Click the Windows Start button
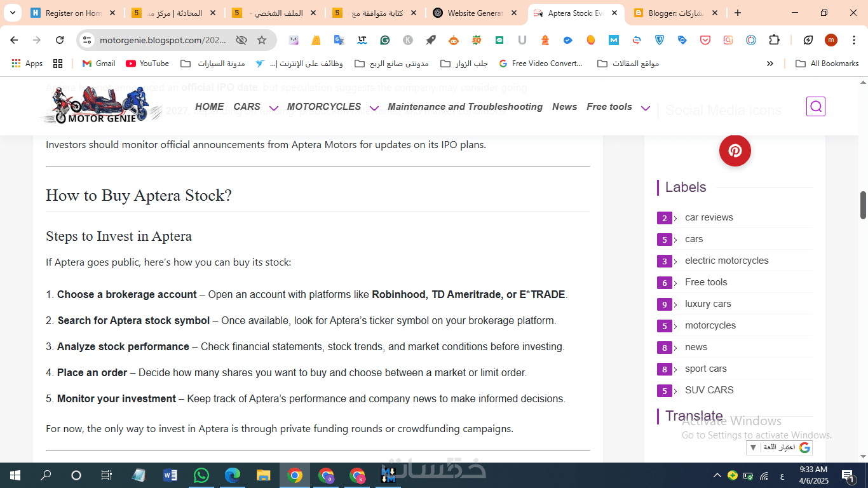 [x=15, y=475]
